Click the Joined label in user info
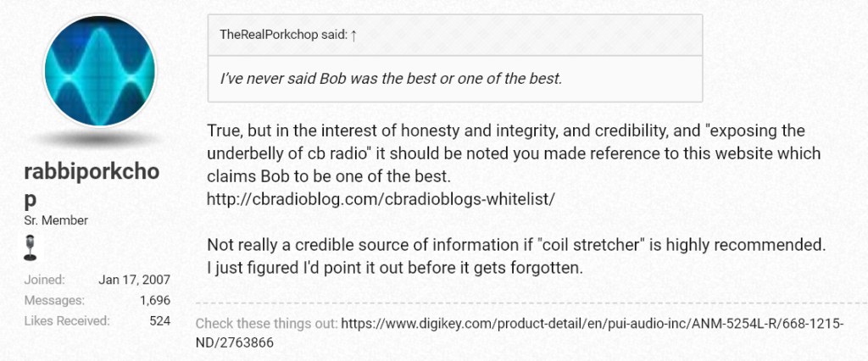The height and width of the screenshot is (361, 868). tap(44, 280)
